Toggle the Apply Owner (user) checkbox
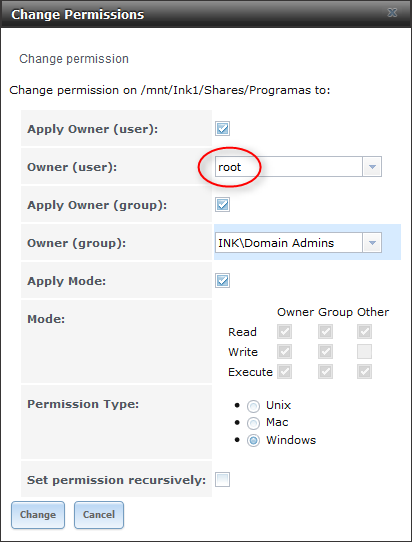 click(x=222, y=129)
